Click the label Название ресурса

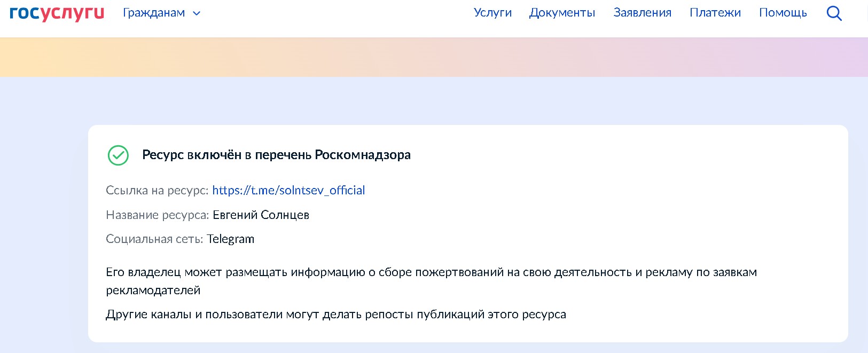158,215
